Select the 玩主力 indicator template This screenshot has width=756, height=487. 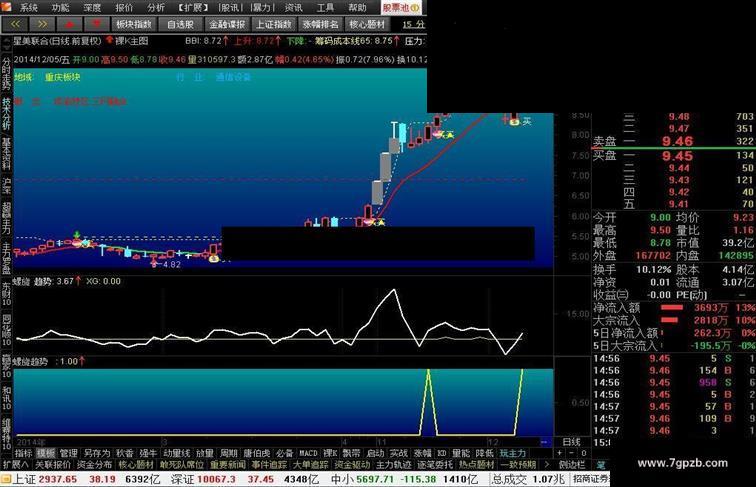point(513,453)
